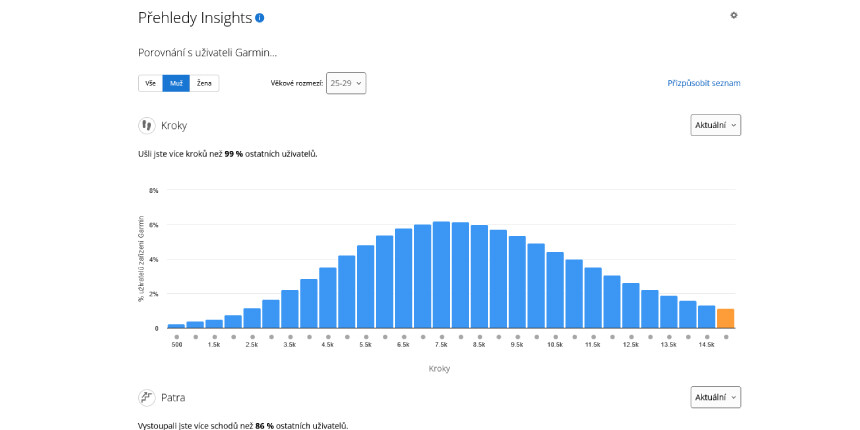Click the 14.5k axis label

706,345
